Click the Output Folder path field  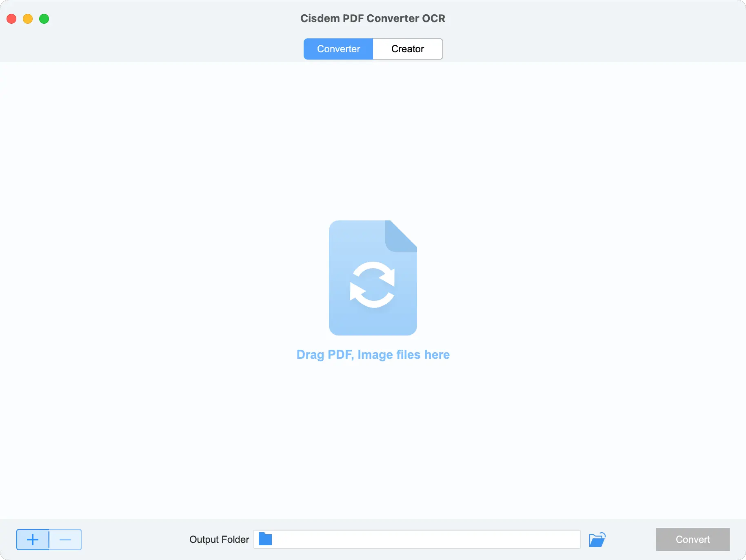coord(417,540)
